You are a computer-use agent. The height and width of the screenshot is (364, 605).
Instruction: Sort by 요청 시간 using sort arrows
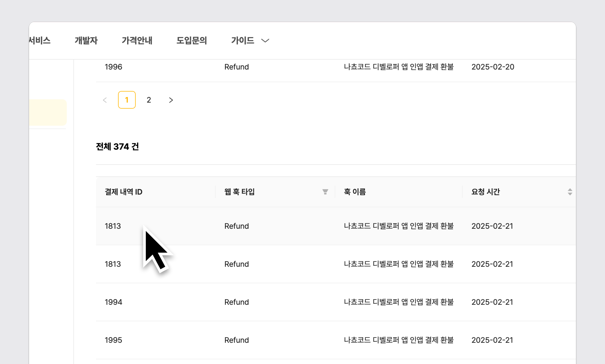coord(570,192)
